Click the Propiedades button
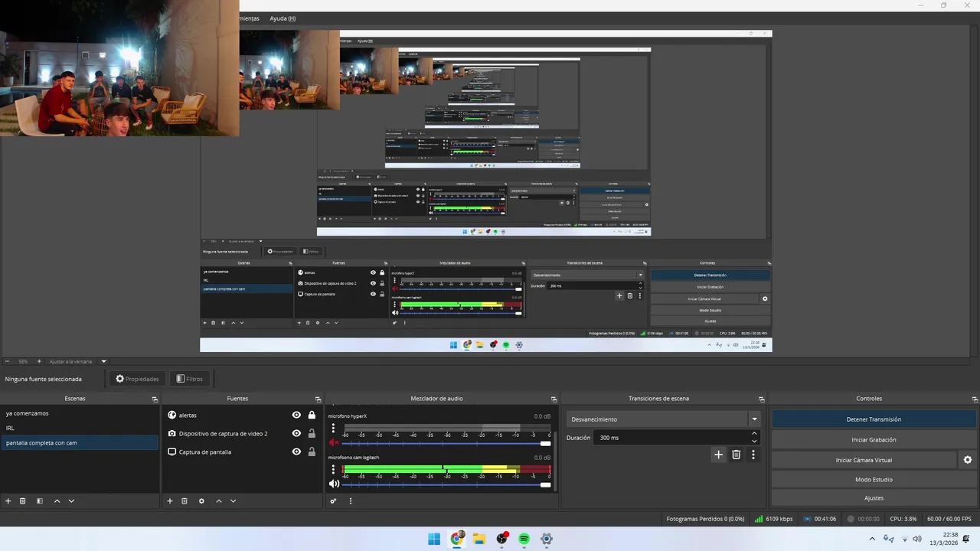This screenshot has height=551, width=980. [137, 379]
